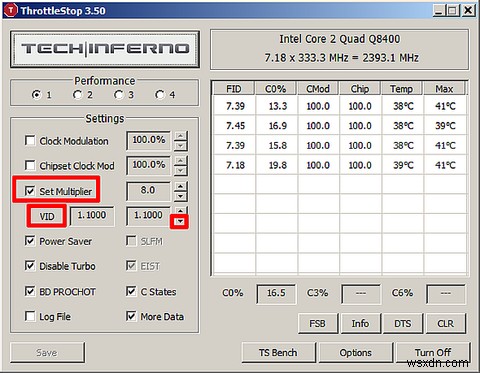The image size is (480, 373).
Task: Select Performance profile 1
Action: pos(36,95)
